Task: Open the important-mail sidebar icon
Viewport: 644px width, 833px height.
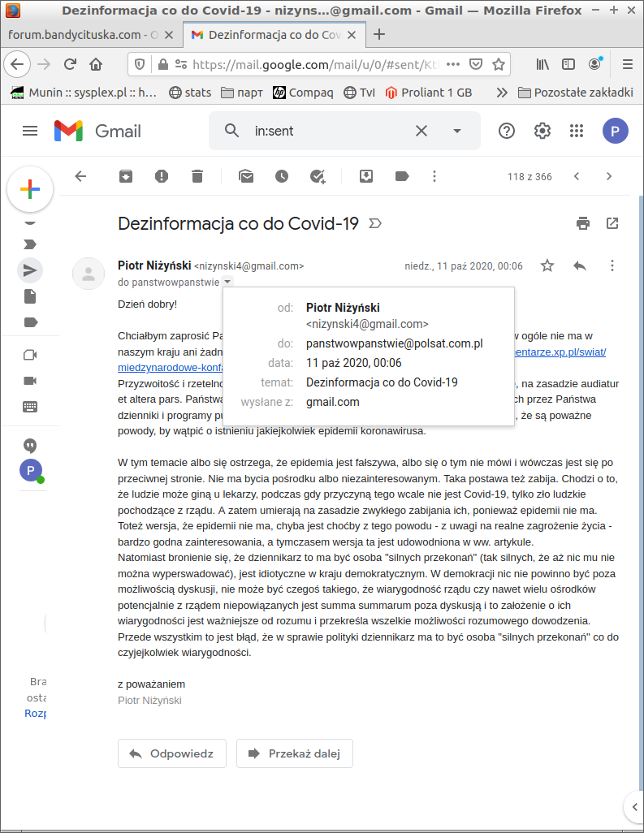Action: [x=30, y=244]
